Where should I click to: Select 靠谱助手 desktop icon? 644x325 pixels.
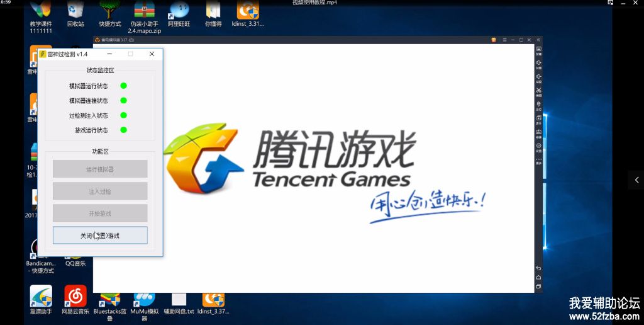click(41, 300)
